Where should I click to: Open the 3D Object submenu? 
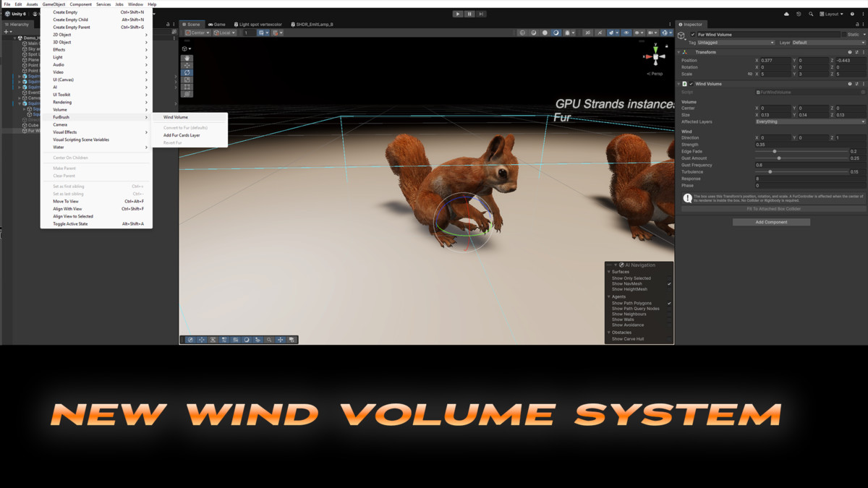(x=96, y=42)
